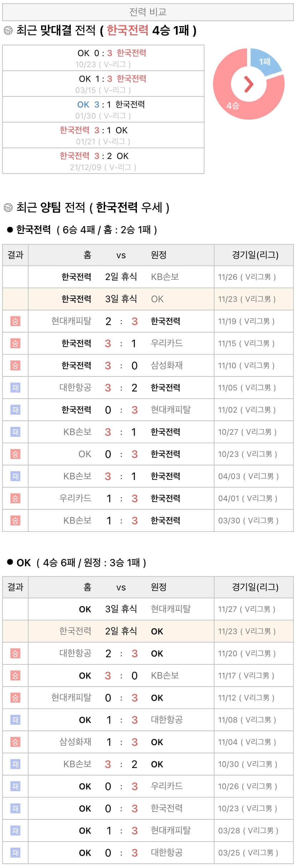The height and width of the screenshot is (868, 296).
Task: Click the blue 1패 donut segment
Action: point(265,62)
